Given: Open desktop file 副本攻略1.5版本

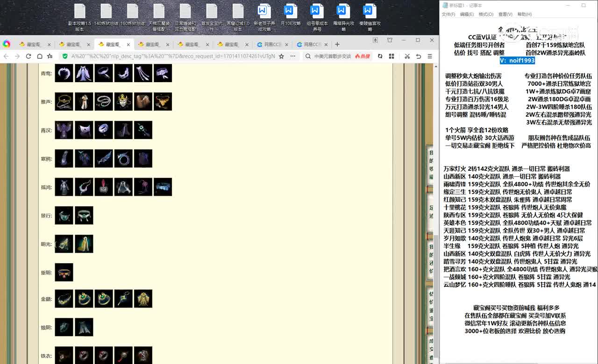Looking at the screenshot, I should (79, 18).
